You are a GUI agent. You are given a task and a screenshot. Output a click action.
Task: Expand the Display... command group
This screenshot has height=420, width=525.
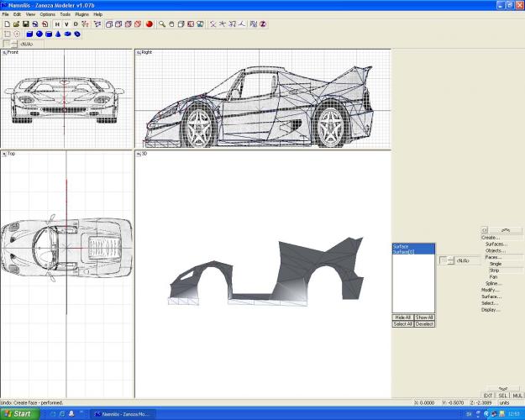[491, 309]
